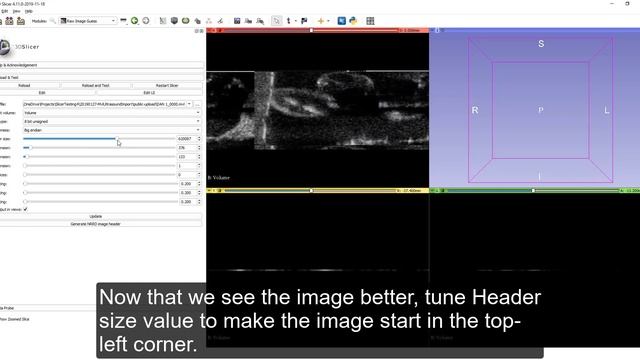Viewport: 640px width, 360px height.
Task: Select the mouse pointer view mode
Action: coord(276,21)
